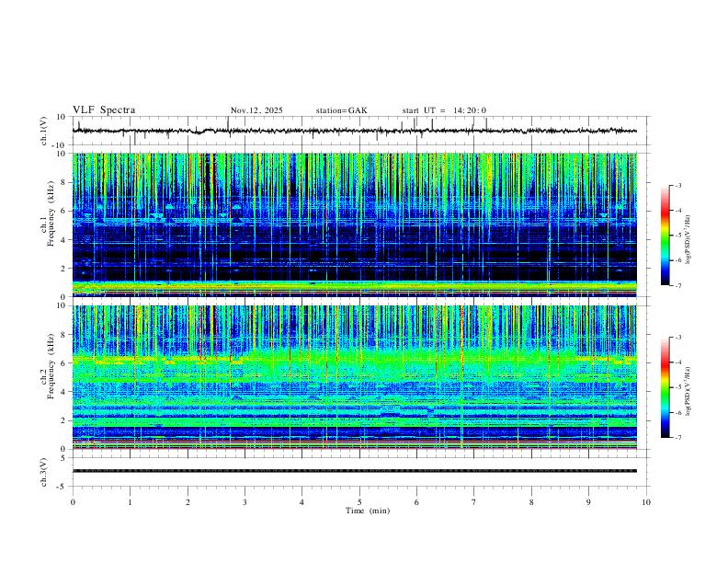Image resolution: width=728 pixels, height=563 pixels.
Task: Click the upper colorbar log(PSD) label
Action: pyautogui.click(x=688, y=239)
